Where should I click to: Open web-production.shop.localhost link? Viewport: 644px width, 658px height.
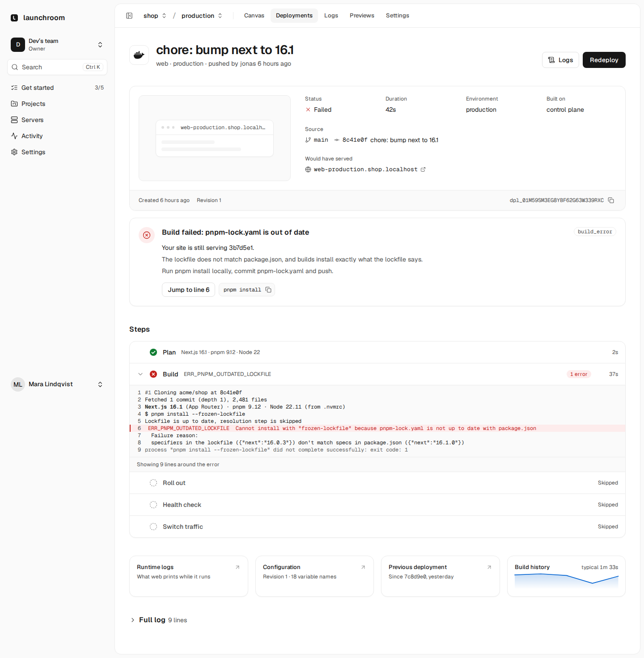click(365, 169)
